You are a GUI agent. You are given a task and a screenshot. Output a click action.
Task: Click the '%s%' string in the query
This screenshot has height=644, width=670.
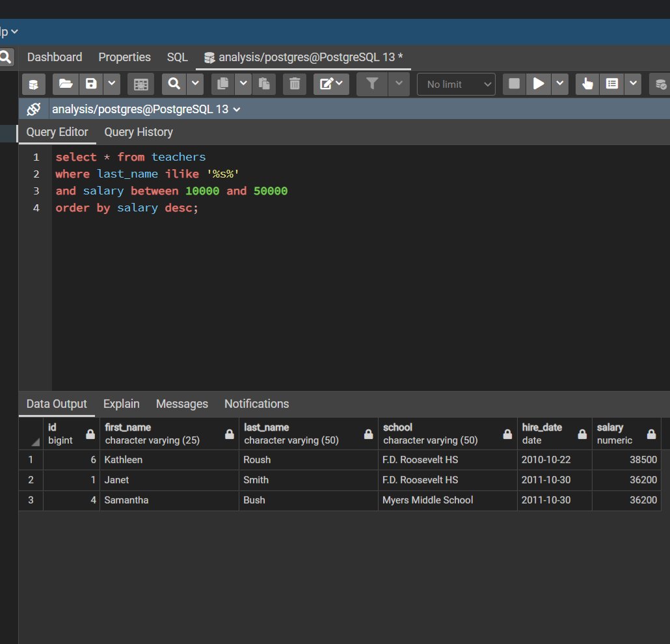pos(222,174)
